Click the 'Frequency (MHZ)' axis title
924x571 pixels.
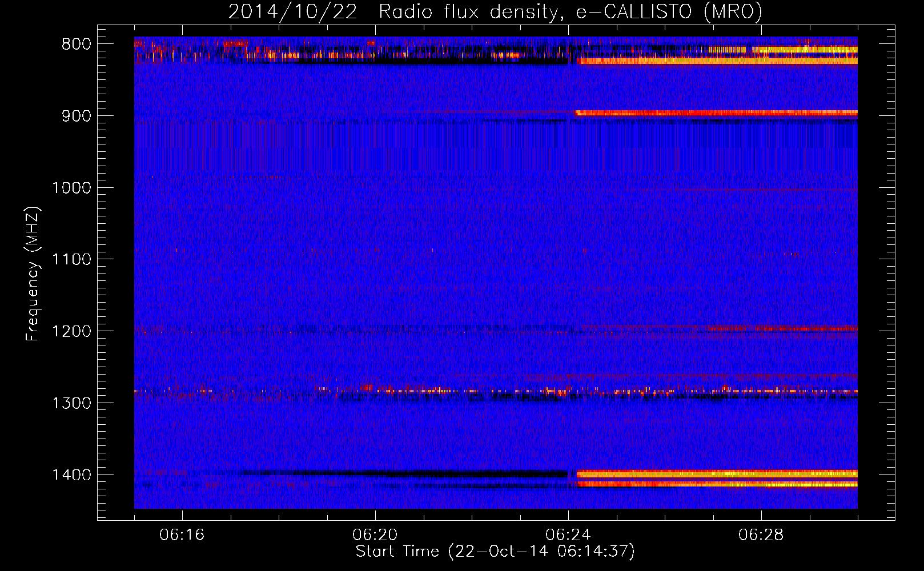tap(33, 274)
